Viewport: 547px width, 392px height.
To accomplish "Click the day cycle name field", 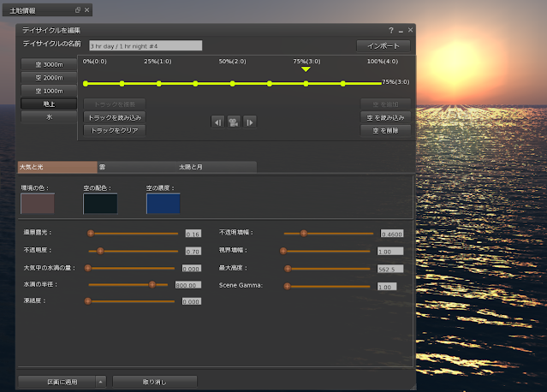I will pyautogui.click(x=146, y=45).
